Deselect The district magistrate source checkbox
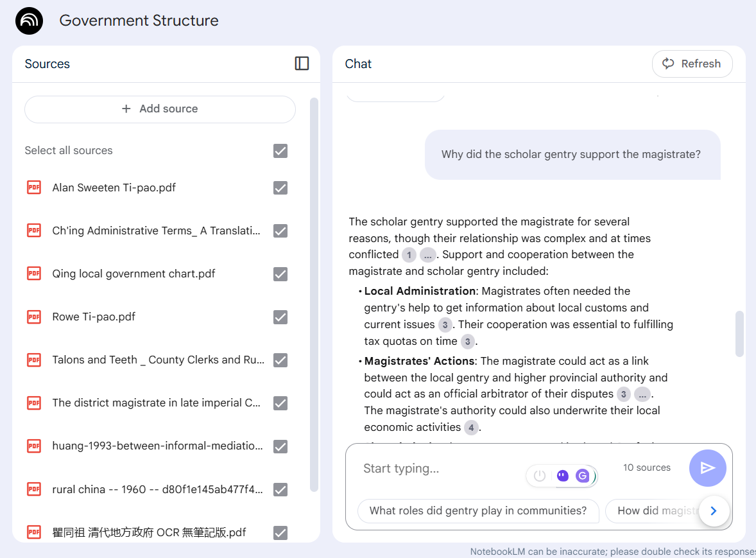 tap(280, 403)
